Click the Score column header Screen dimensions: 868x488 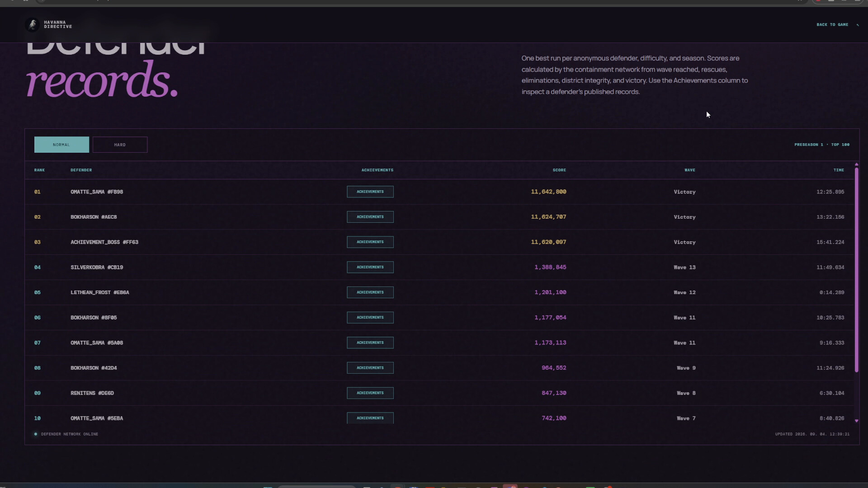tap(559, 170)
